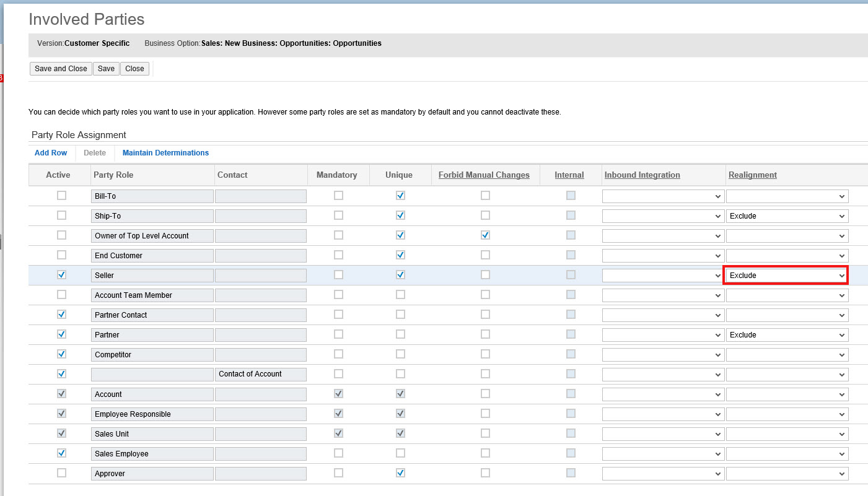Image resolution: width=868 pixels, height=496 pixels.
Task: Open Realignment dropdown for Bill-To
Action: pos(787,196)
